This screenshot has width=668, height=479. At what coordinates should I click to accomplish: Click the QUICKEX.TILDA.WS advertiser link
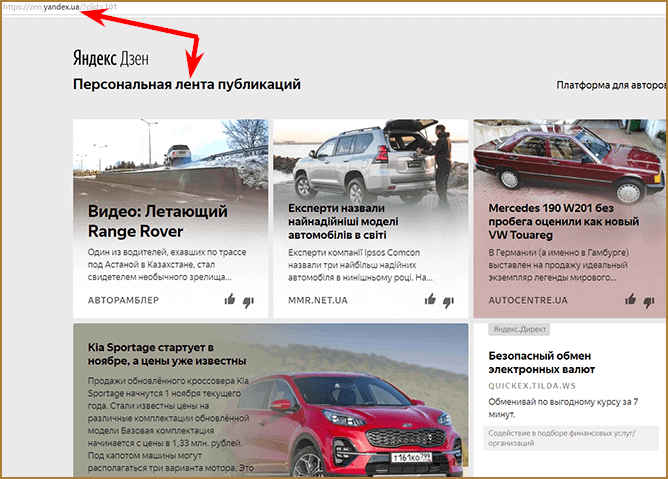pyautogui.click(x=532, y=386)
